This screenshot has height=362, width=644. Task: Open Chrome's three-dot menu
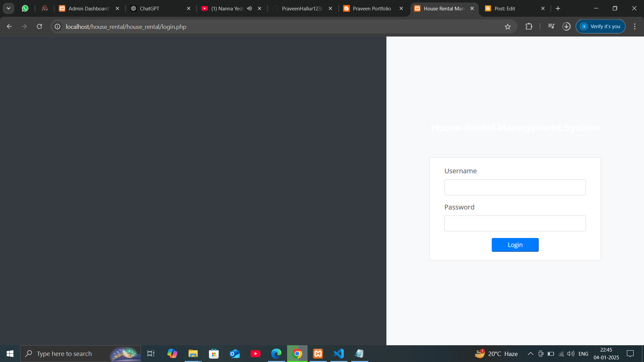(x=635, y=26)
